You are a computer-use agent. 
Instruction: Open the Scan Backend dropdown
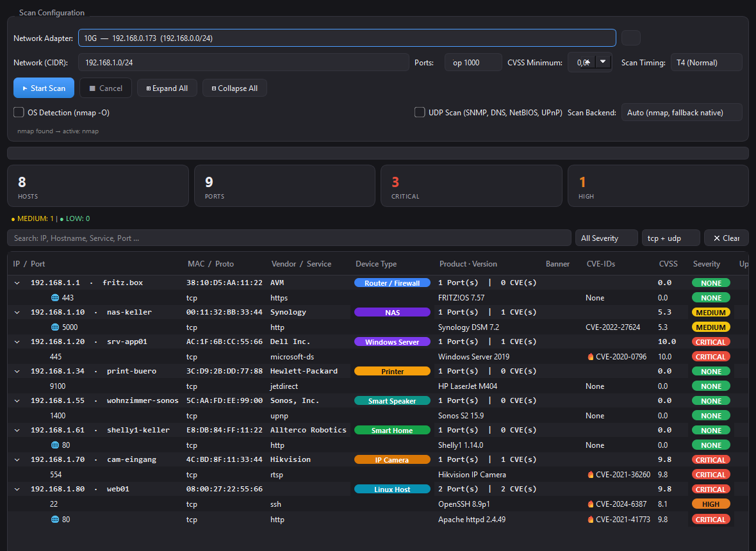(681, 112)
